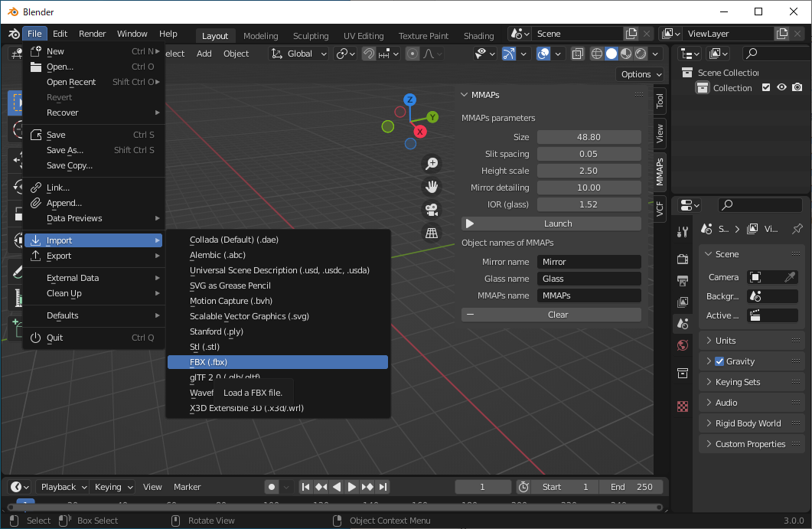Toggle the camera view gizmo
Viewport: 812px width, 529px height.
tap(432, 210)
